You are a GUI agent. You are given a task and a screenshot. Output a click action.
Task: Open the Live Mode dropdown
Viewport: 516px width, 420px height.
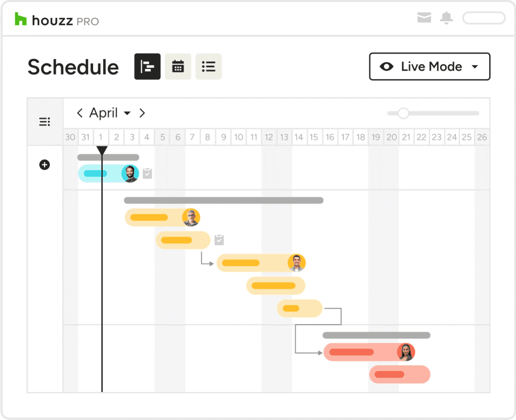pos(429,66)
